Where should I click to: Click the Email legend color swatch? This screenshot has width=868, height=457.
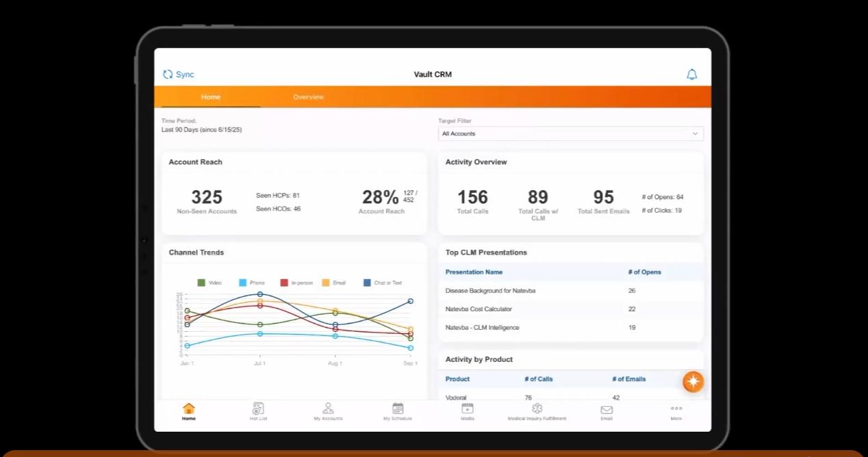click(326, 283)
